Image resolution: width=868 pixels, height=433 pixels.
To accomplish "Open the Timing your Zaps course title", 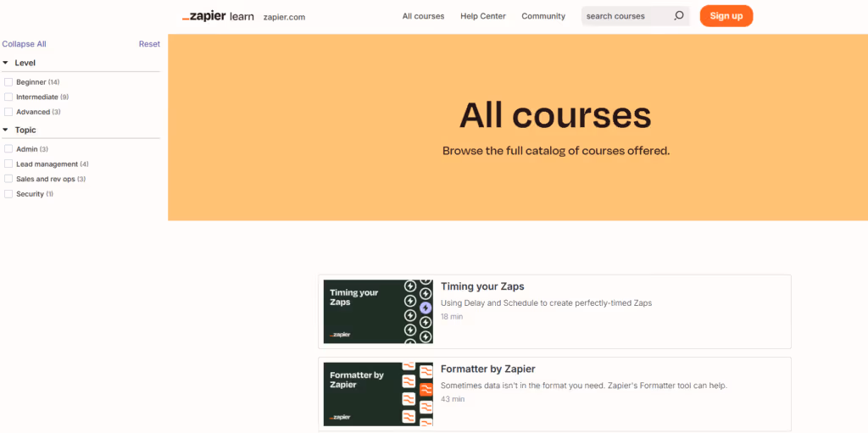I will pos(482,286).
